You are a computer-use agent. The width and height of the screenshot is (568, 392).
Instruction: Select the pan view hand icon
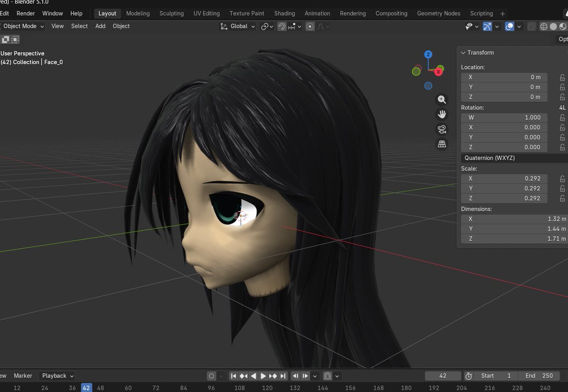pos(442,114)
